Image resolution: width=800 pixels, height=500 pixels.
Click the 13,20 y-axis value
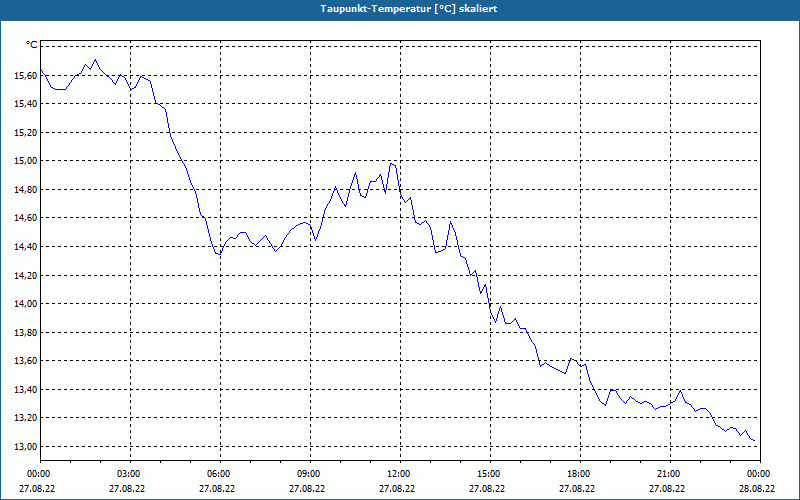tap(28, 418)
